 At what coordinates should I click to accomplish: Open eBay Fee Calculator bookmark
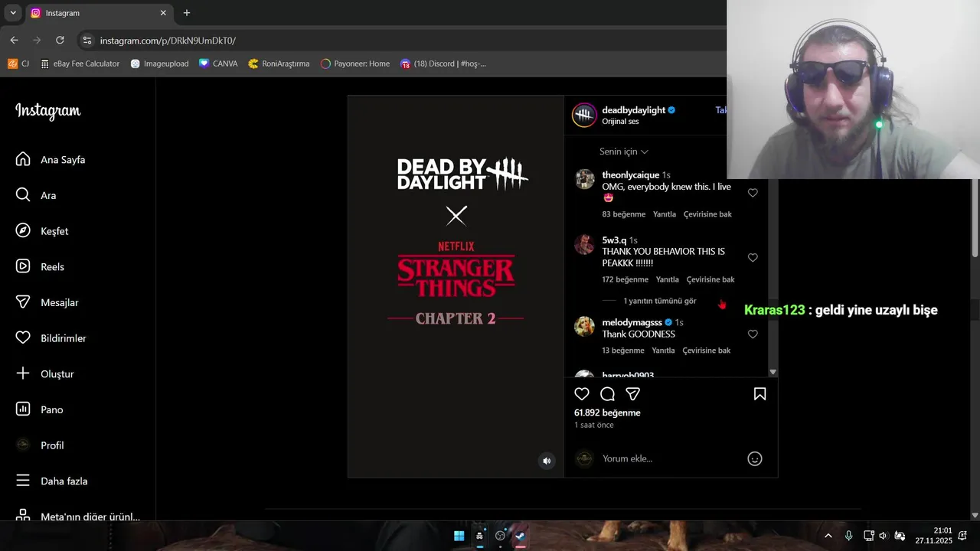coord(80,64)
